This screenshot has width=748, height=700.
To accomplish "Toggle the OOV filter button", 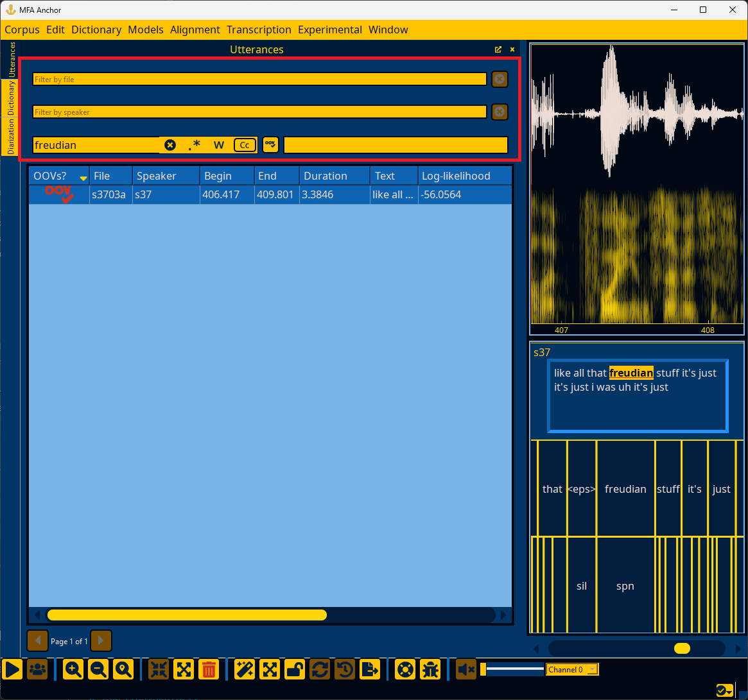I will (270, 144).
